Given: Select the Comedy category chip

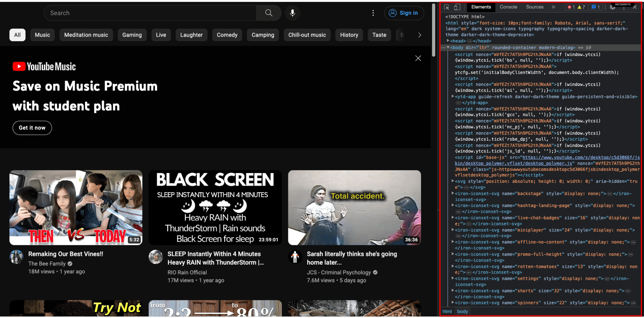Looking at the screenshot, I should 227,35.
